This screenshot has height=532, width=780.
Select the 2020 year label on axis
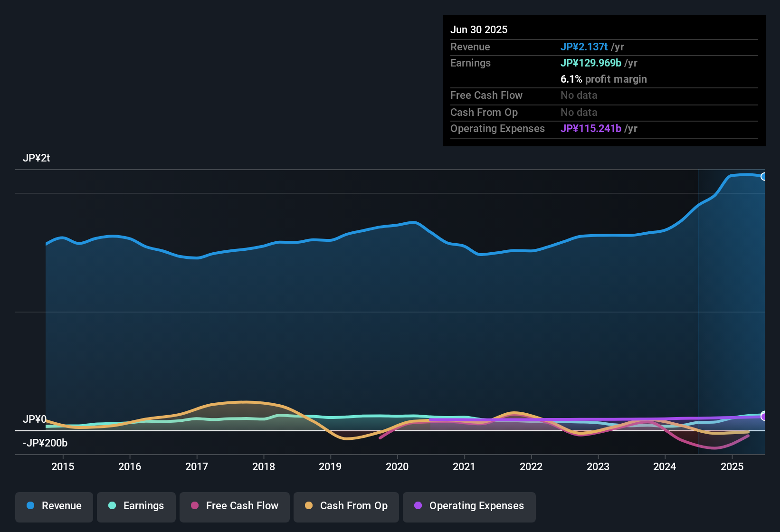(x=398, y=467)
